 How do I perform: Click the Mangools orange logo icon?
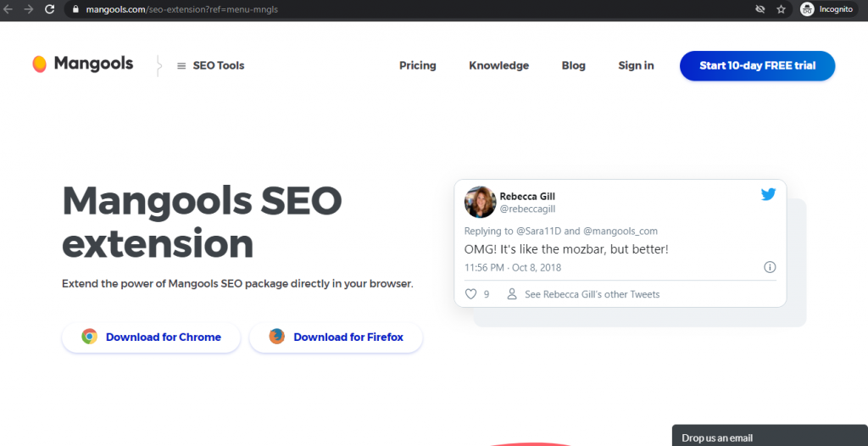click(x=39, y=64)
